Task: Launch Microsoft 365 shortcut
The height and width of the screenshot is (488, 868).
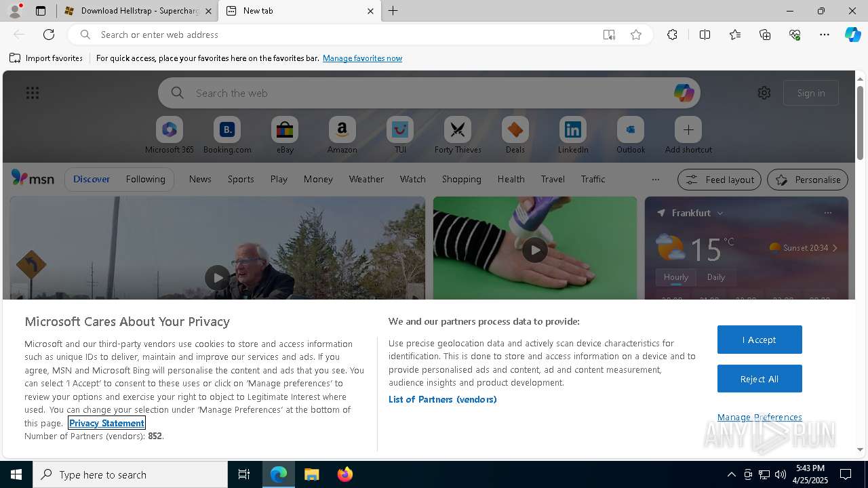Action: 170,136
